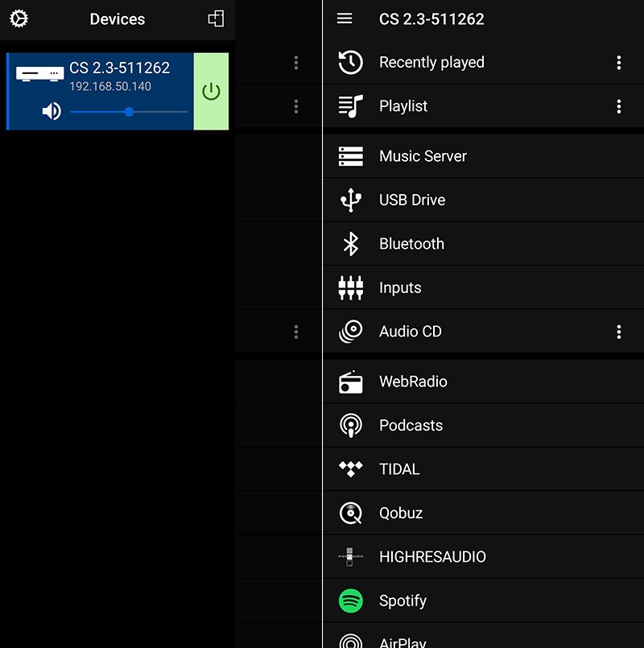This screenshot has width=644, height=648.
Task: Open WebRadio stations
Action: point(483,382)
